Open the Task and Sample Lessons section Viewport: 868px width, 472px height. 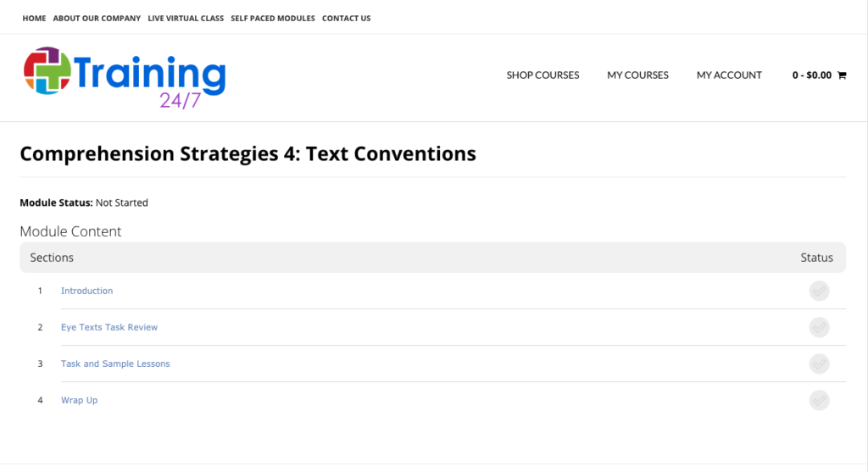115,364
